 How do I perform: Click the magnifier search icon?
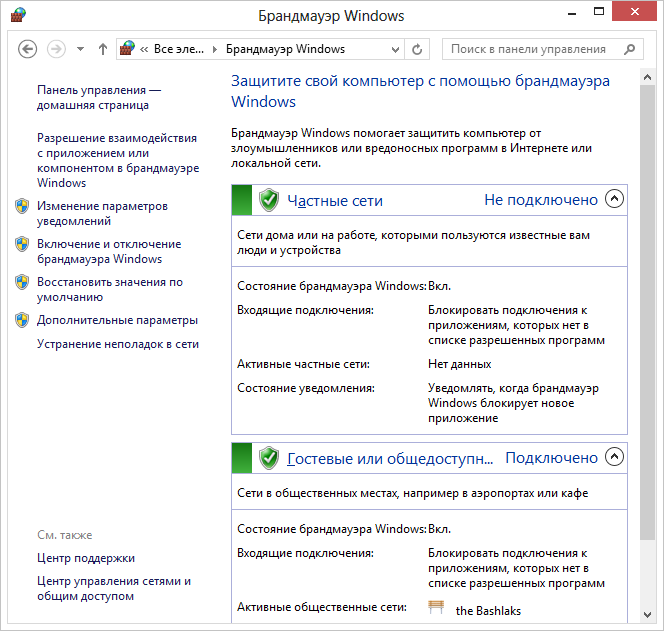pos(630,49)
